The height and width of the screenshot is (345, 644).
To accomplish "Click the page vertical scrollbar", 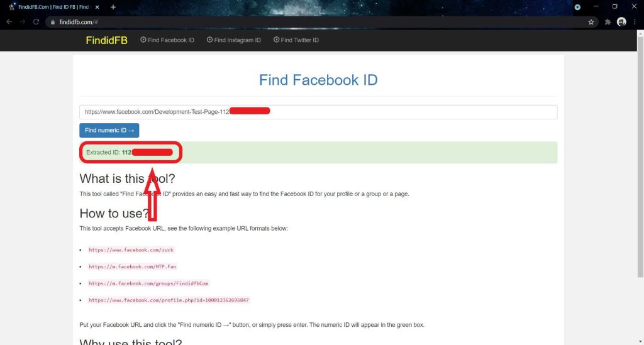I will pos(640,158).
